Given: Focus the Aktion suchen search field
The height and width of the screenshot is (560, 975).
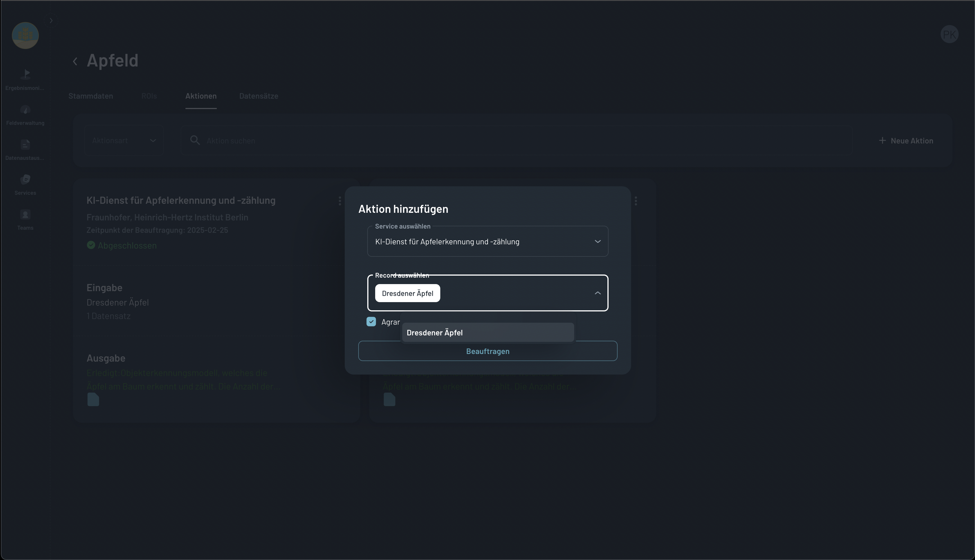Looking at the screenshot, I should click(517, 140).
